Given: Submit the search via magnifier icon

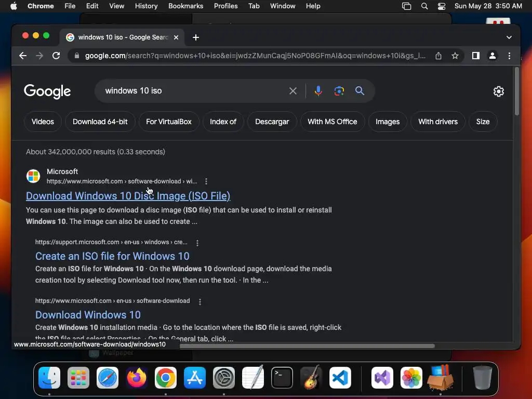Looking at the screenshot, I should [x=360, y=91].
